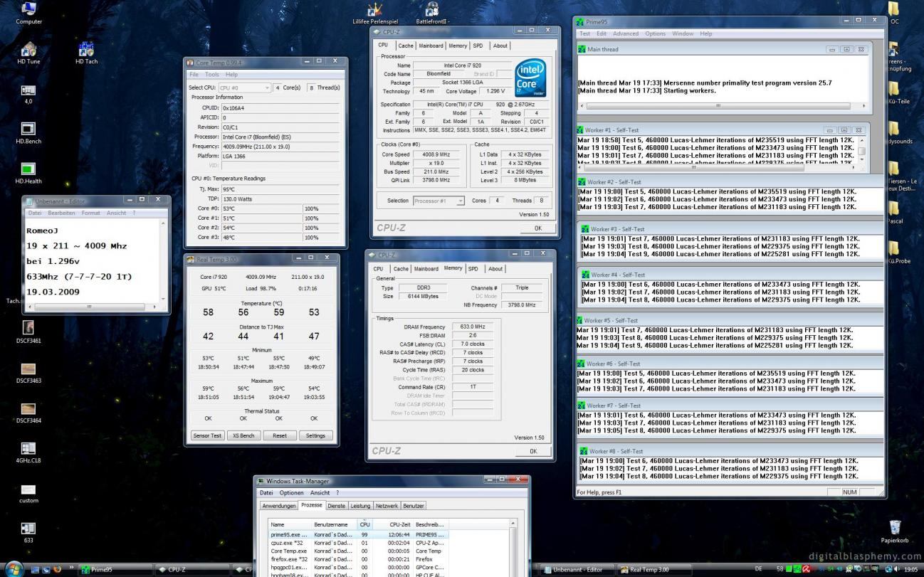Switch to Dienste tab in Task-Manager
This screenshot has width=924, height=577.
[336, 506]
